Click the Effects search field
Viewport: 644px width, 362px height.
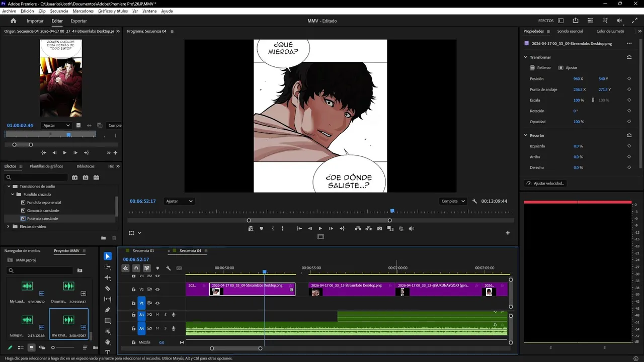(x=35, y=177)
